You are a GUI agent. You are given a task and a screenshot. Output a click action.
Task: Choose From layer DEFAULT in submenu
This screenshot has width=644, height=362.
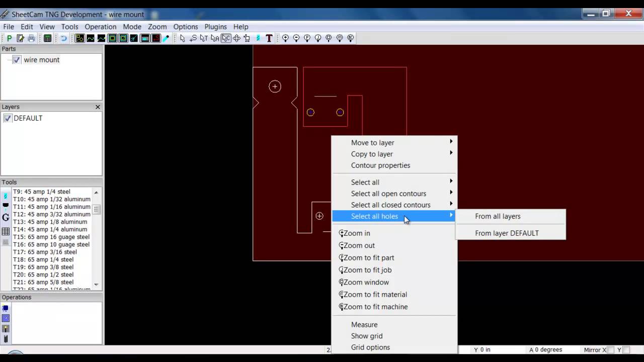(x=511, y=233)
